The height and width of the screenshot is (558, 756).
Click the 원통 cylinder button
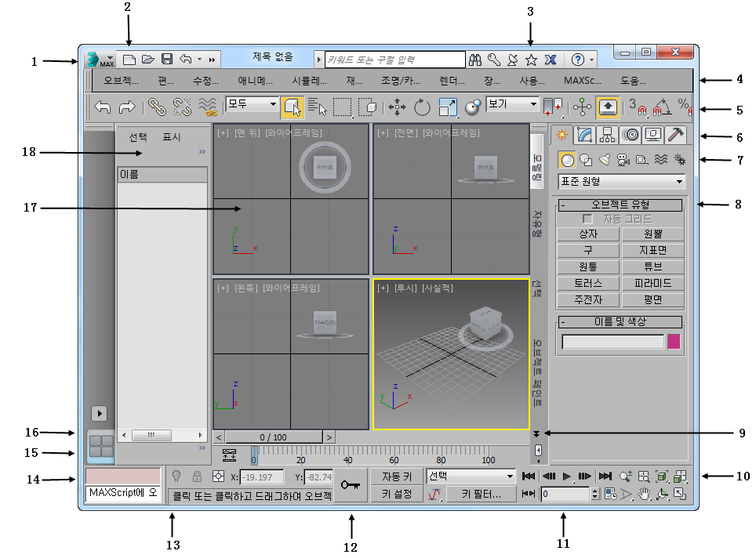588,267
